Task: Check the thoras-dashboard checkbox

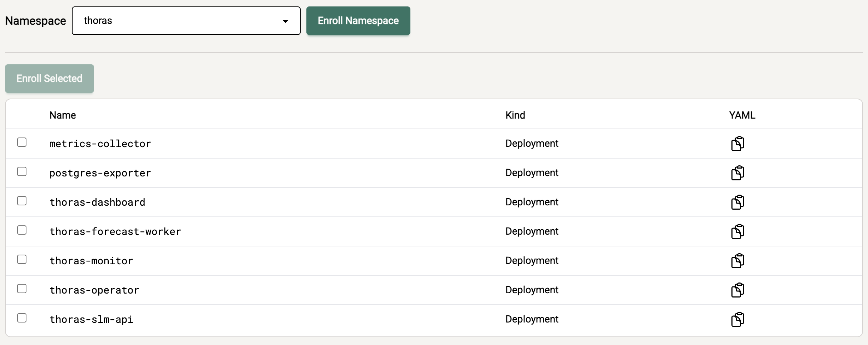Action: (x=22, y=201)
